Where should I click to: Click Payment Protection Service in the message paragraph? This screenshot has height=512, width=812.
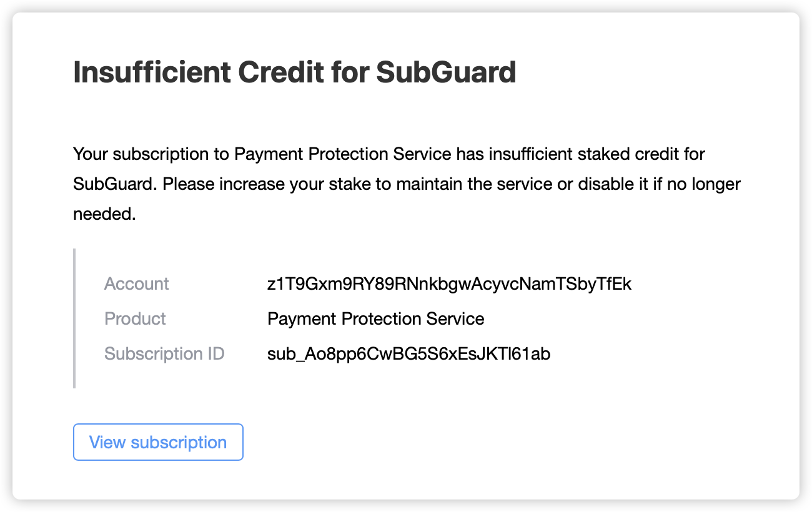(344, 154)
